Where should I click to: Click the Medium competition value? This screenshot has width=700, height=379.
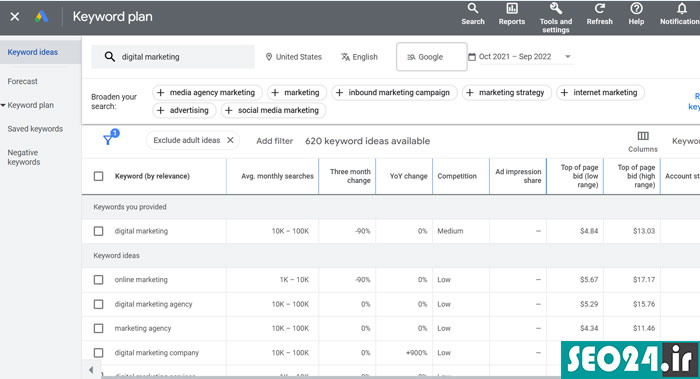(450, 231)
